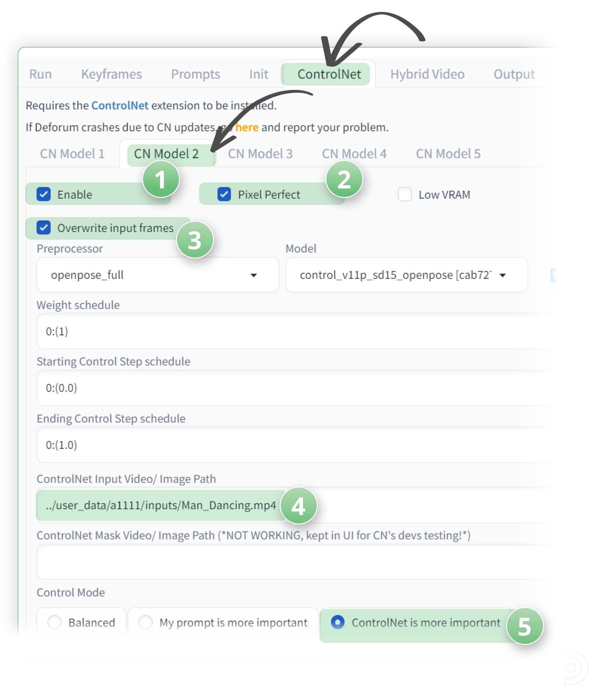The width and height of the screenshot is (600, 700).
Task: Expand the Model control_v11p_sd15_openpose dropdown
Action: (x=406, y=275)
